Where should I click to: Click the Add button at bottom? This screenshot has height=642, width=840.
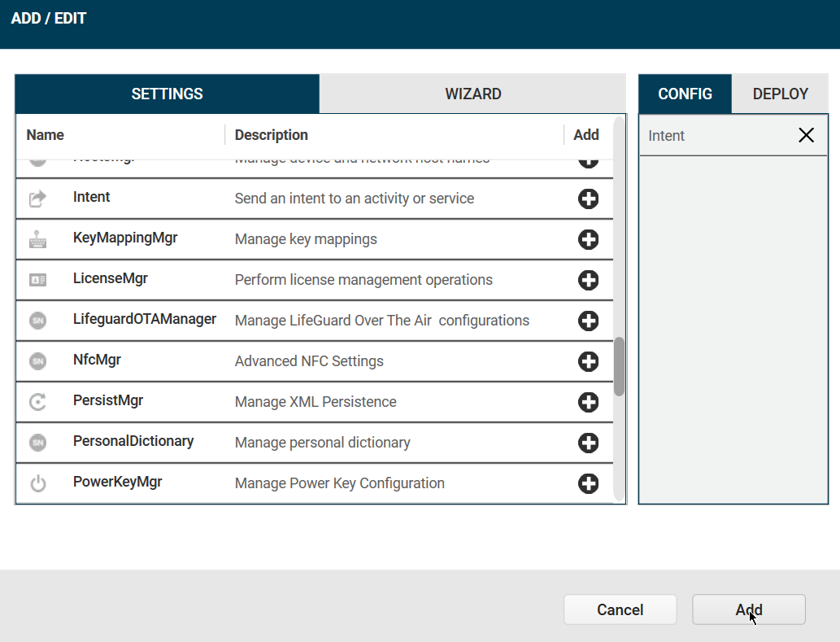(x=748, y=609)
